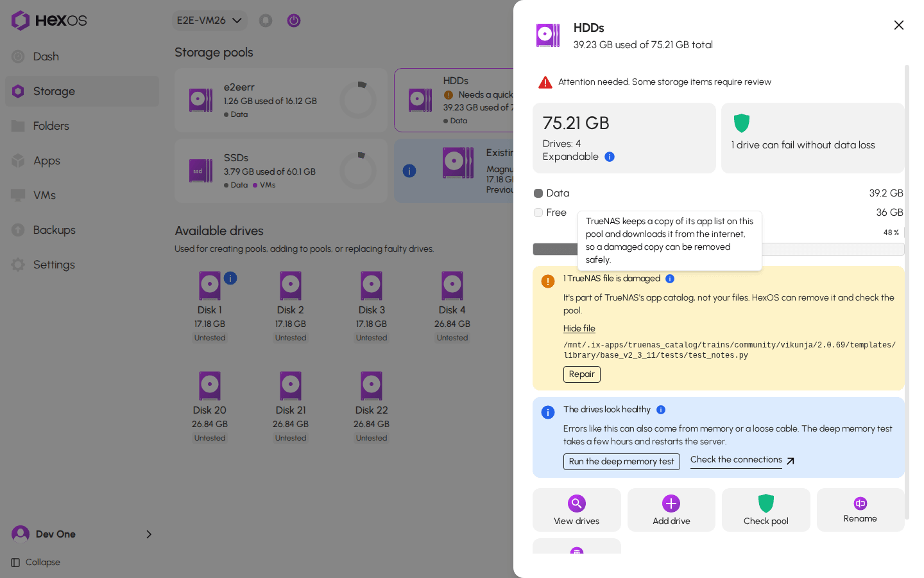Open the E2E-VM26 server dropdown
The image size is (924, 578).
point(210,21)
